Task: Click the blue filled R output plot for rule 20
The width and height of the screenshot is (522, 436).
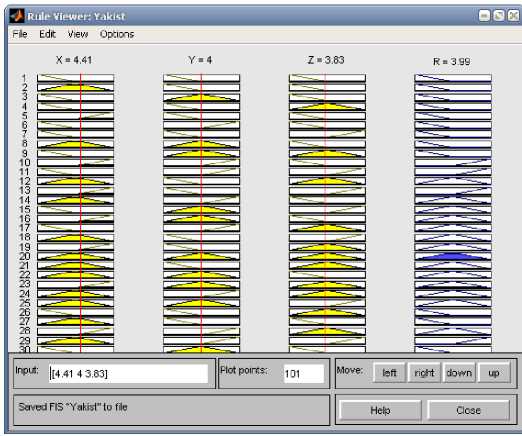Action: pos(453,256)
